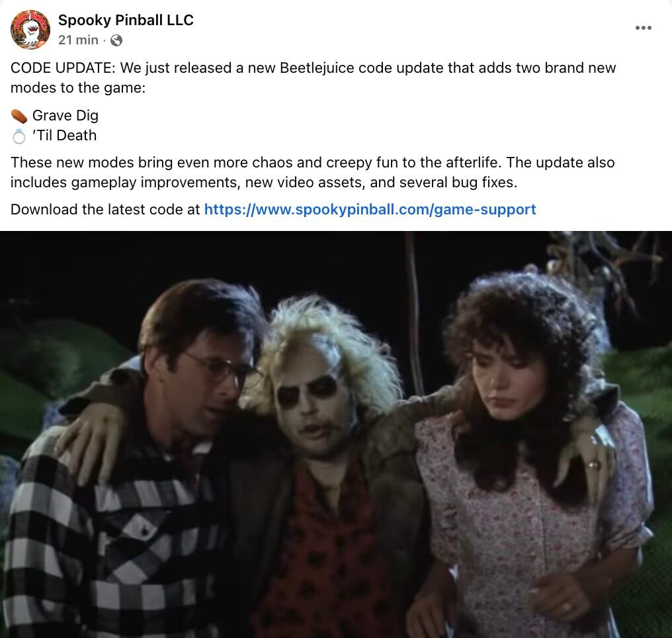This screenshot has width=672, height=638.
Task: Click the 'These new modes bring' paragraph
Action: (312, 172)
